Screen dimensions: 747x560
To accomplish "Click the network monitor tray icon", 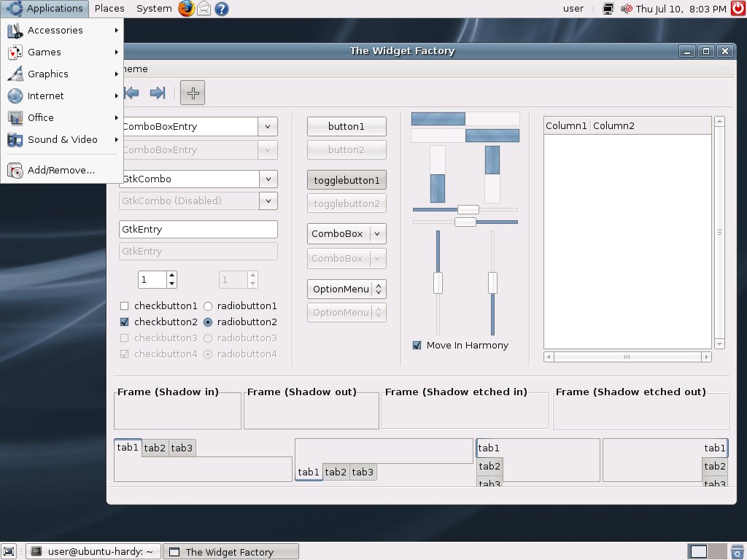I will [x=608, y=9].
